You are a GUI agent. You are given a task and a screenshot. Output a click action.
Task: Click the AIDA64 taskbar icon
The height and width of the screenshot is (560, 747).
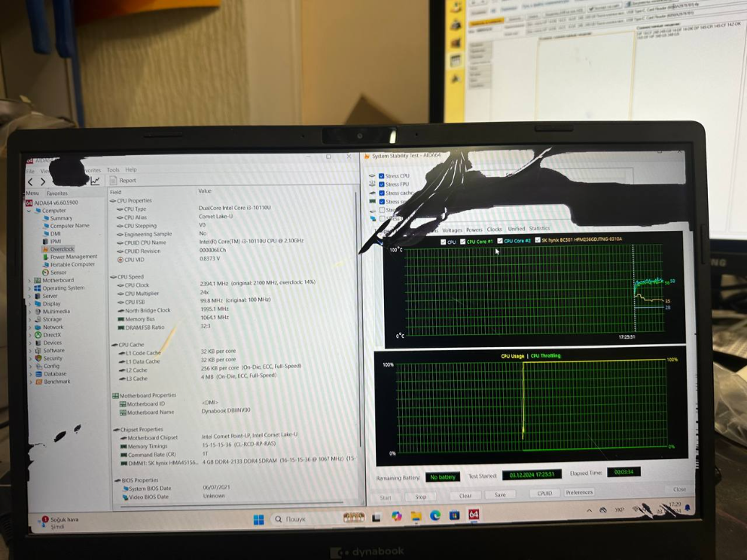click(x=474, y=514)
